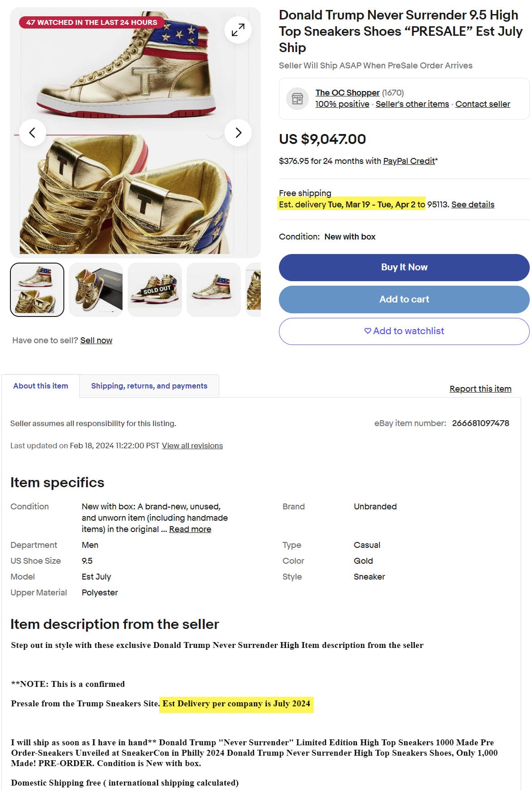Open the SOLD OUT sneaker thumbnail
The width and height of the screenshot is (532, 791).
(155, 289)
